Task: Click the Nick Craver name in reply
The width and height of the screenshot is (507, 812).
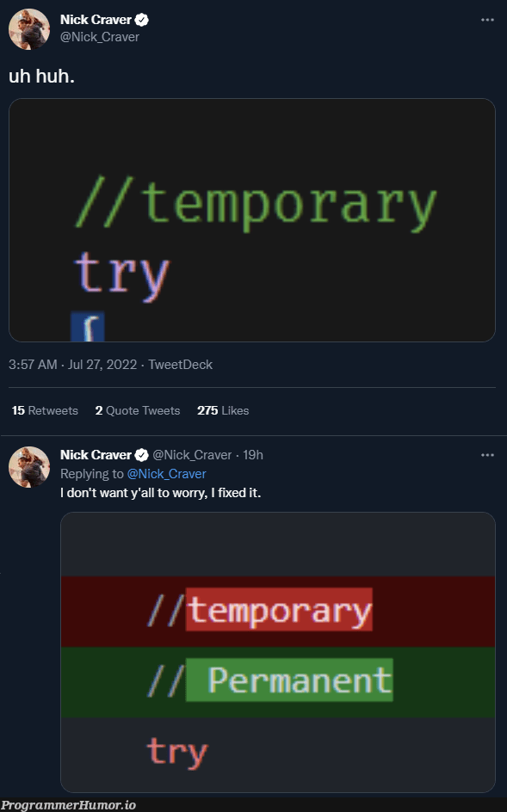Action: click(96, 455)
